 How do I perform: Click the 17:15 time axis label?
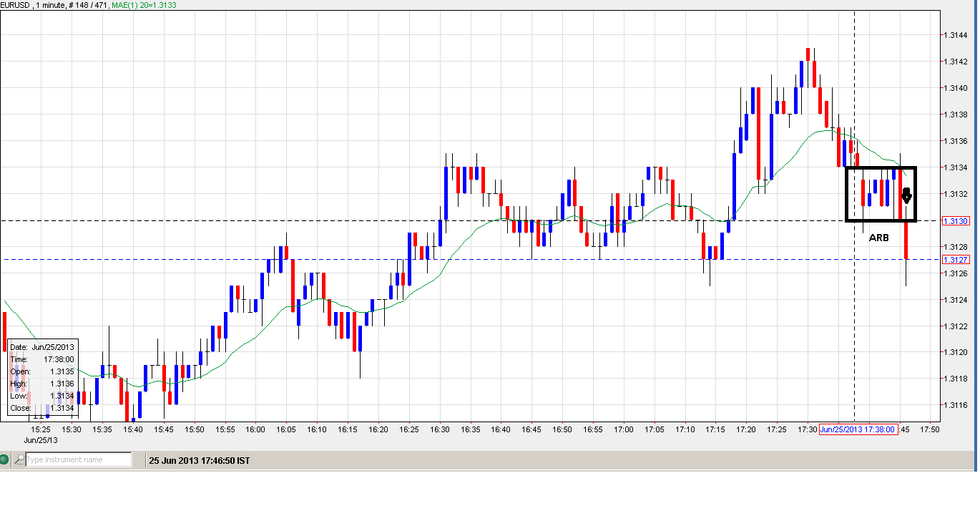[x=716, y=429]
